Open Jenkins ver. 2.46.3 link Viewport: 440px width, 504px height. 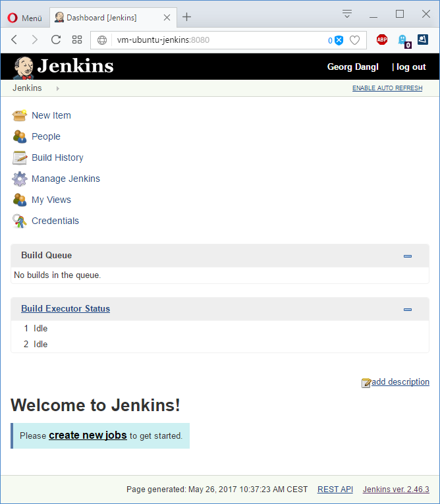click(x=396, y=490)
